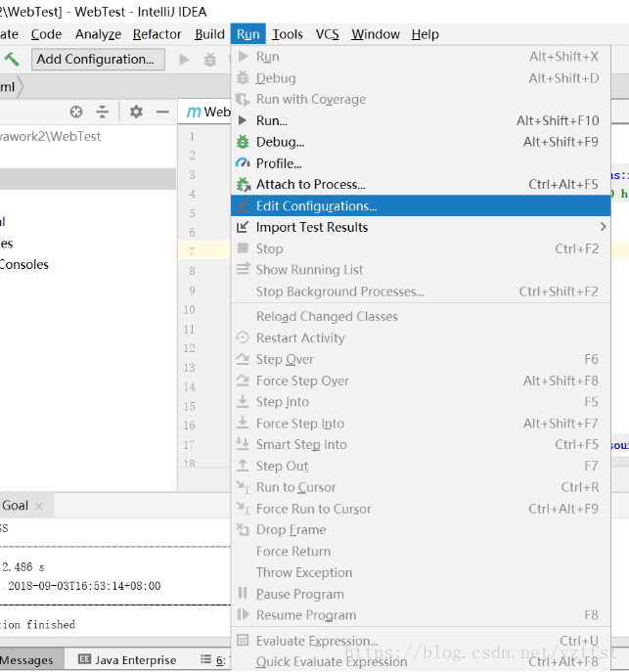Click the green hammer build icon

(x=12, y=59)
